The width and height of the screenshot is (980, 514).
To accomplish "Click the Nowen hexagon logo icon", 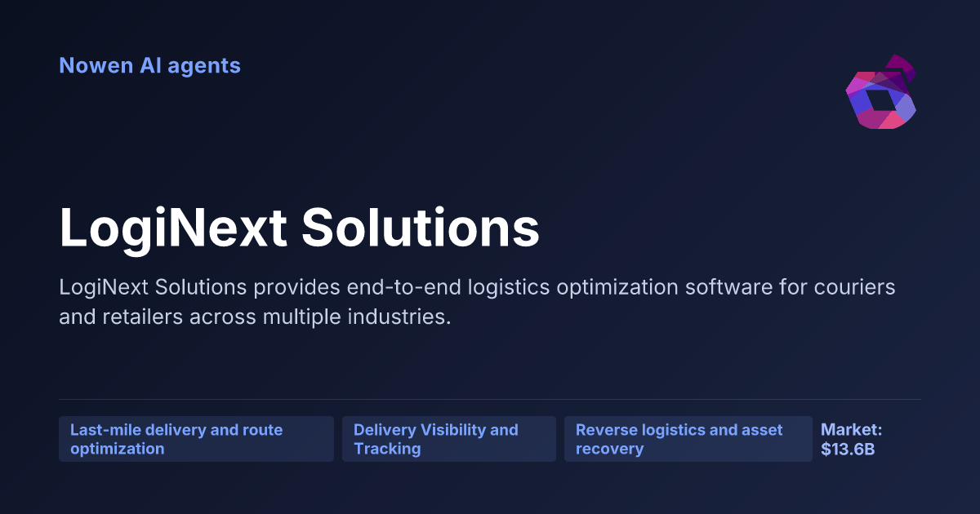I will coord(880,91).
